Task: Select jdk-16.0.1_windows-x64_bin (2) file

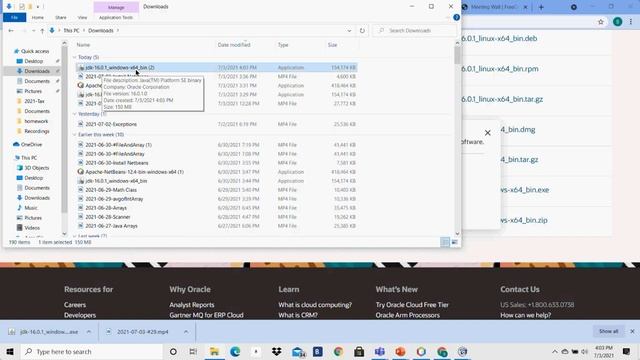Action: 216,67
